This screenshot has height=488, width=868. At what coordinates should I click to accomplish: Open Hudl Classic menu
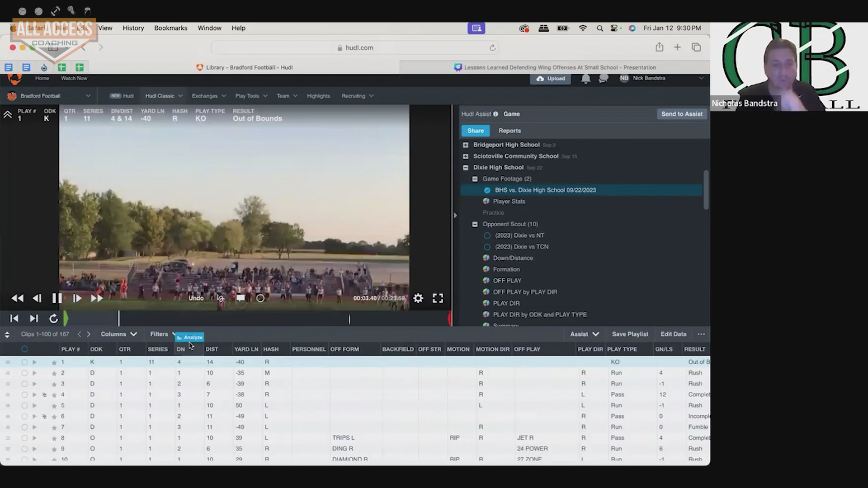pos(164,96)
